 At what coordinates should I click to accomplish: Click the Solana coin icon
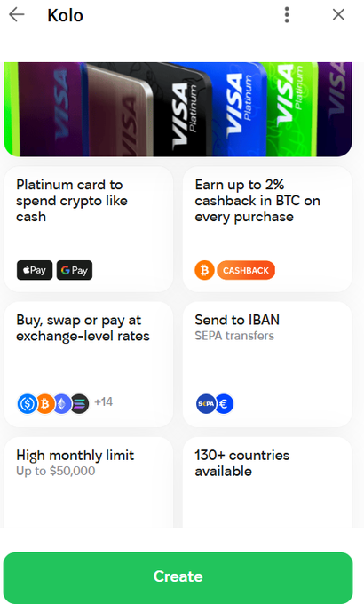click(79, 403)
